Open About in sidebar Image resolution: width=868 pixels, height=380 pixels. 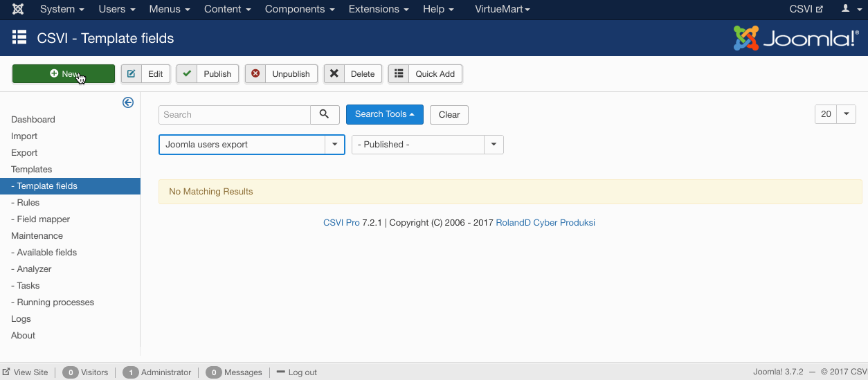pyautogui.click(x=23, y=336)
